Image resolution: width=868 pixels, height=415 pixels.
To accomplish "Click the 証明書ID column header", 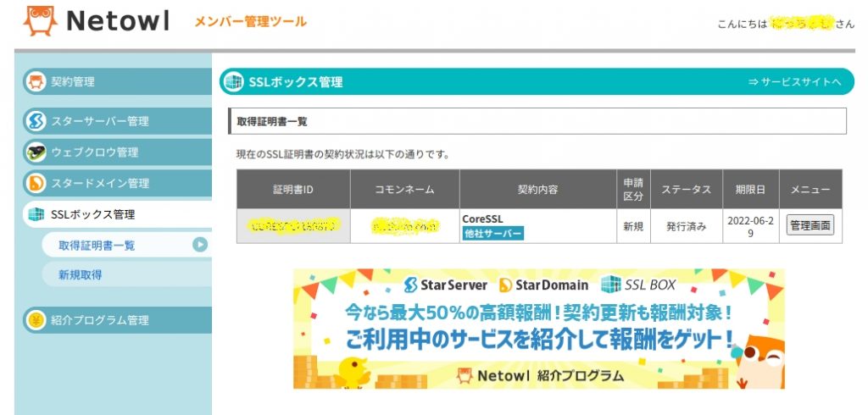I will (293, 189).
